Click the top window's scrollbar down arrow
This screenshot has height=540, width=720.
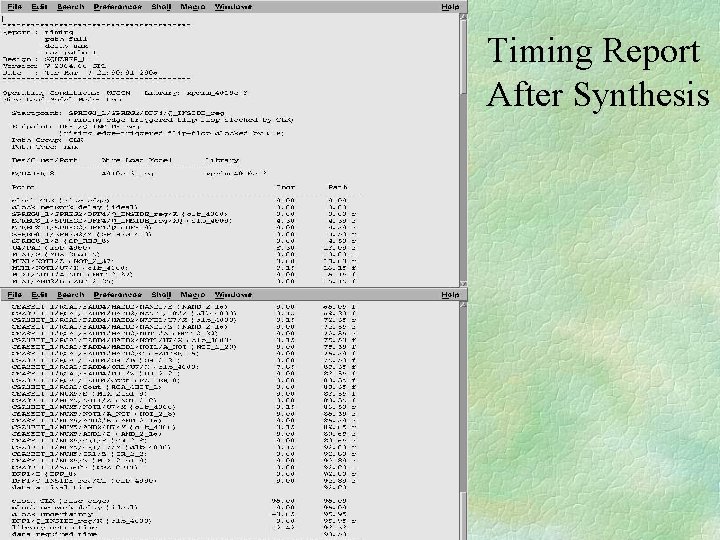point(463,284)
